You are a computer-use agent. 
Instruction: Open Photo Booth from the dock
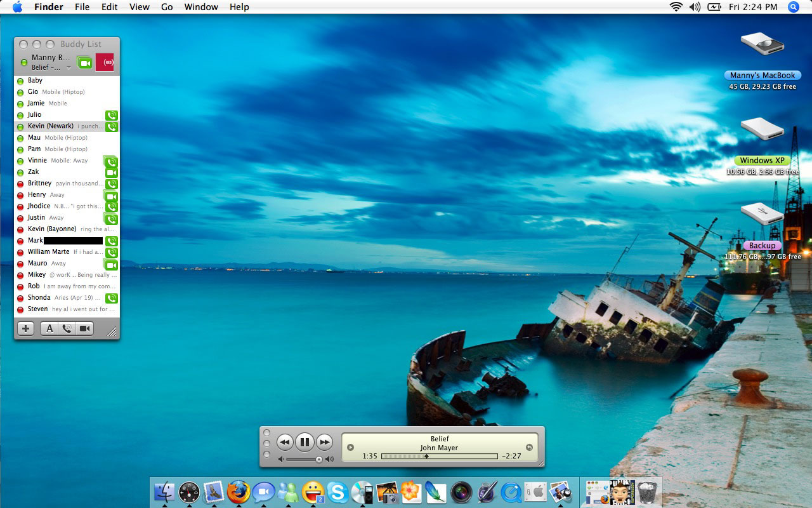click(x=461, y=492)
